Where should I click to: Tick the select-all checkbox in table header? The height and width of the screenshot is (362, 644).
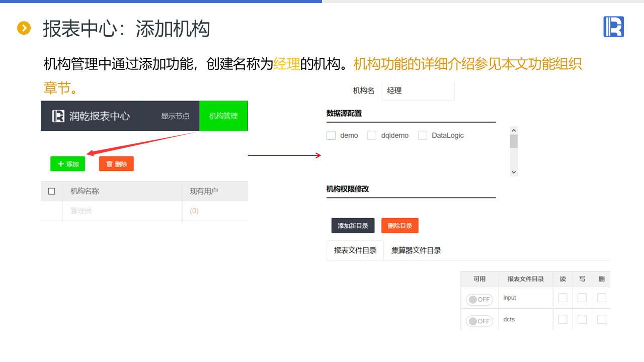(51, 191)
